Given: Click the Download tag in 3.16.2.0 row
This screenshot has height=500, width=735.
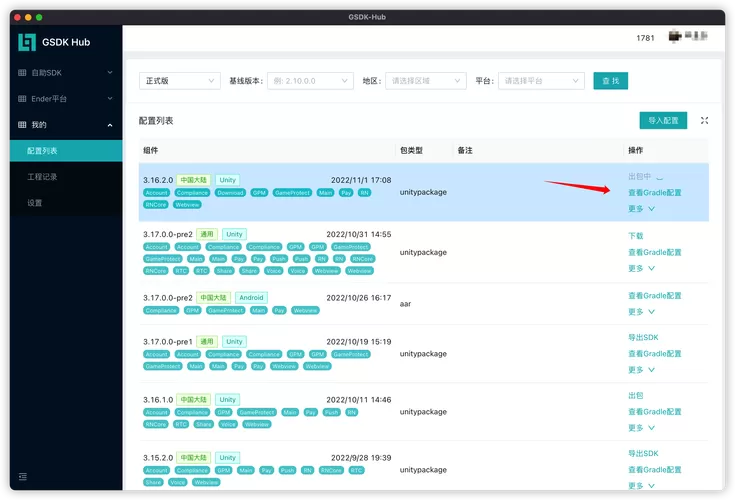Looking at the screenshot, I should pyautogui.click(x=230, y=192).
